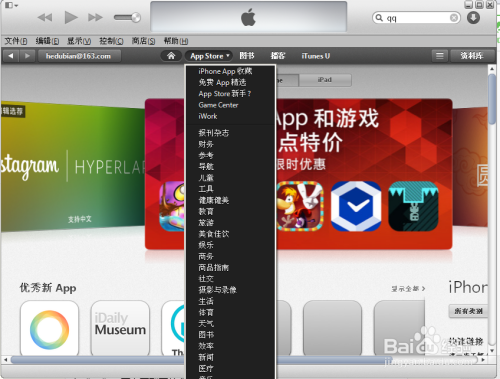Viewport: 500px width, 379px height.
Task: Choose the 新闻 category
Action: coord(206,357)
